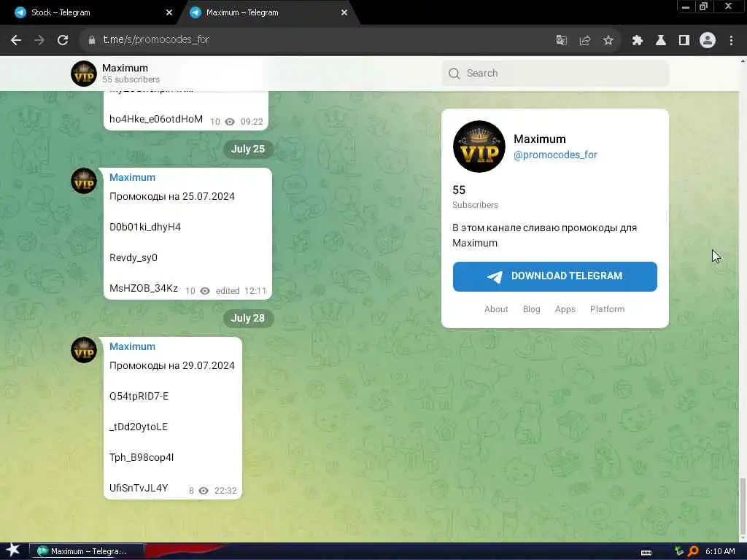
Task: Click the Maximum author name on July 28 post
Action: 132,346
